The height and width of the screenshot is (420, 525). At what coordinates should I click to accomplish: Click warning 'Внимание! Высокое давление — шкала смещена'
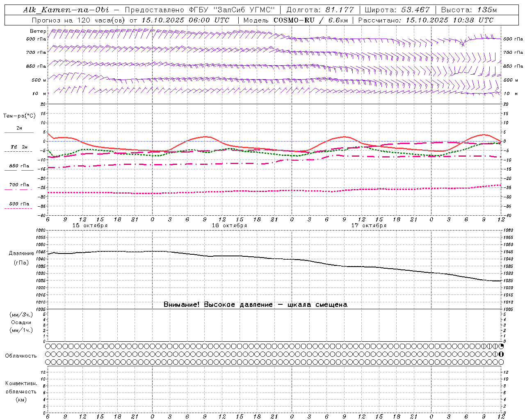pyautogui.click(x=255, y=305)
